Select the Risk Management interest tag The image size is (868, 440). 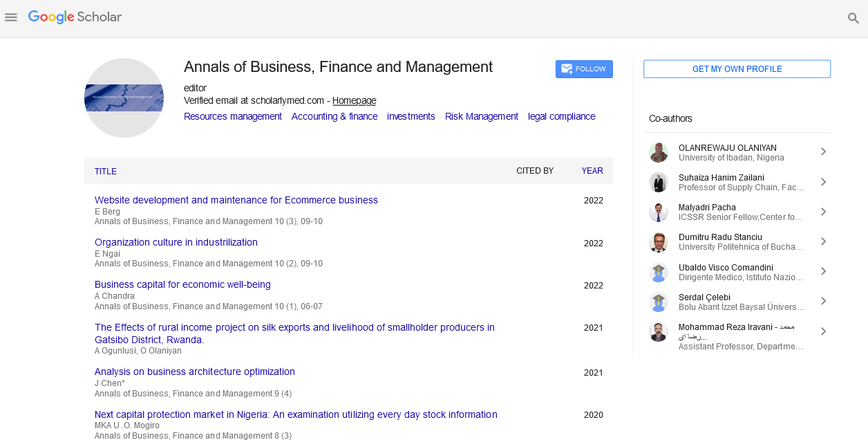(481, 117)
